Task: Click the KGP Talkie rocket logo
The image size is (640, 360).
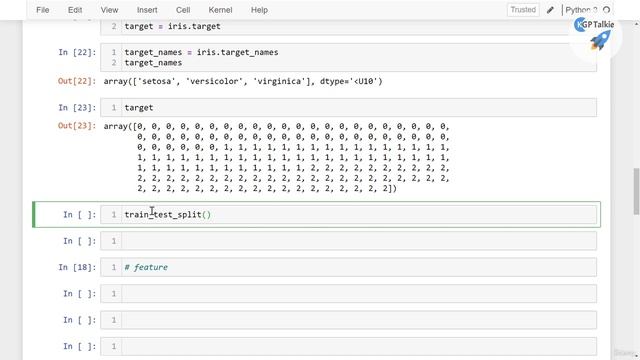Action: [x=595, y=34]
